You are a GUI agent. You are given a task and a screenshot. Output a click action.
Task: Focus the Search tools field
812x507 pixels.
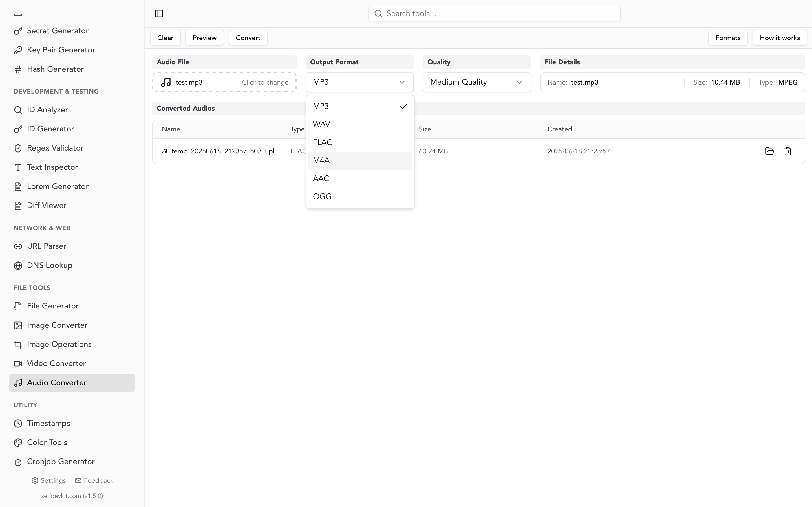[x=494, y=14]
